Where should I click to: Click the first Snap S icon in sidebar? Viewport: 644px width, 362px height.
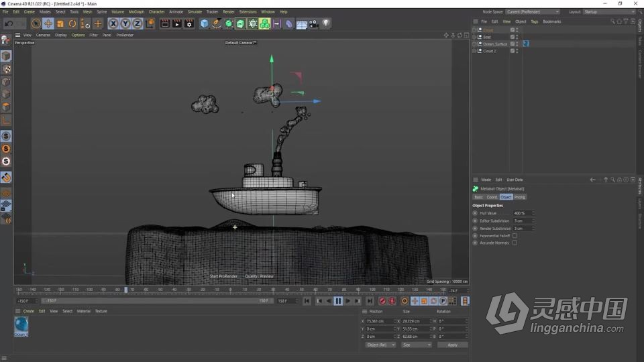(x=6, y=136)
